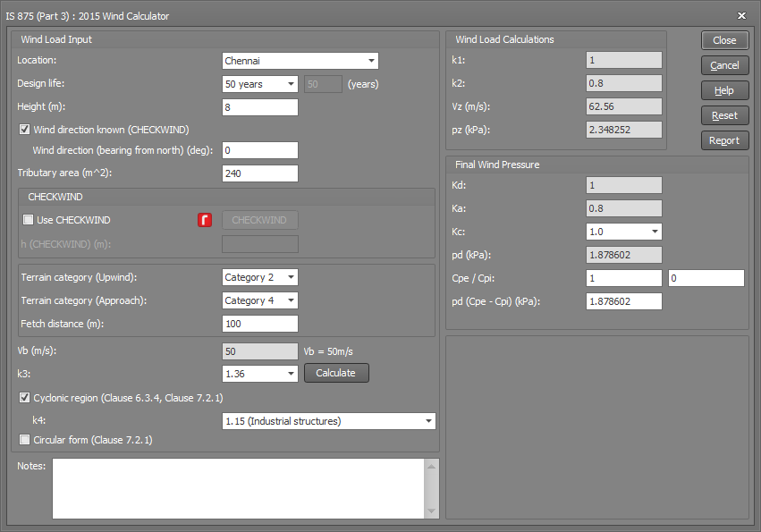Click the red CHECKWIND logo icon
Viewport: 761px width, 532px height.
tap(205, 220)
